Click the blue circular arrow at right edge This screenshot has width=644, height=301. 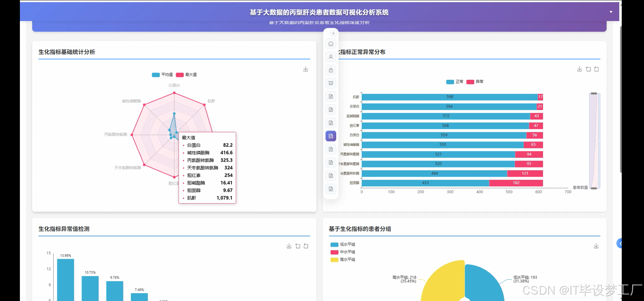click(x=619, y=243)
